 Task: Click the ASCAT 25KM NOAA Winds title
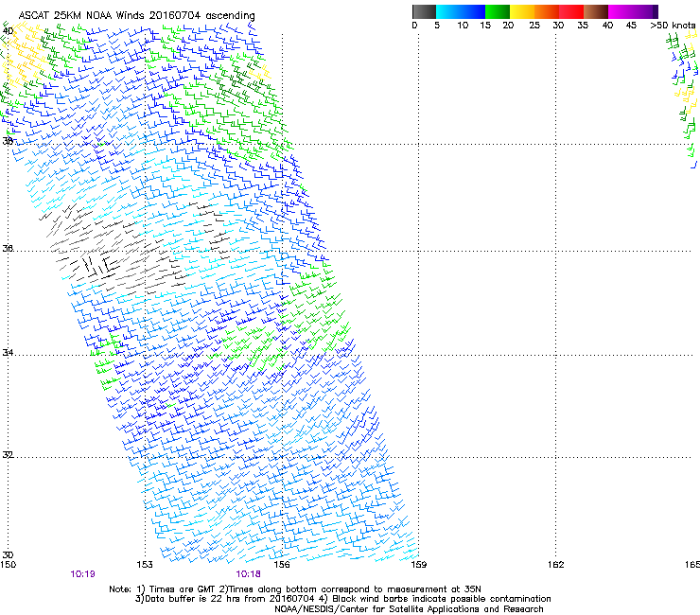136,15
